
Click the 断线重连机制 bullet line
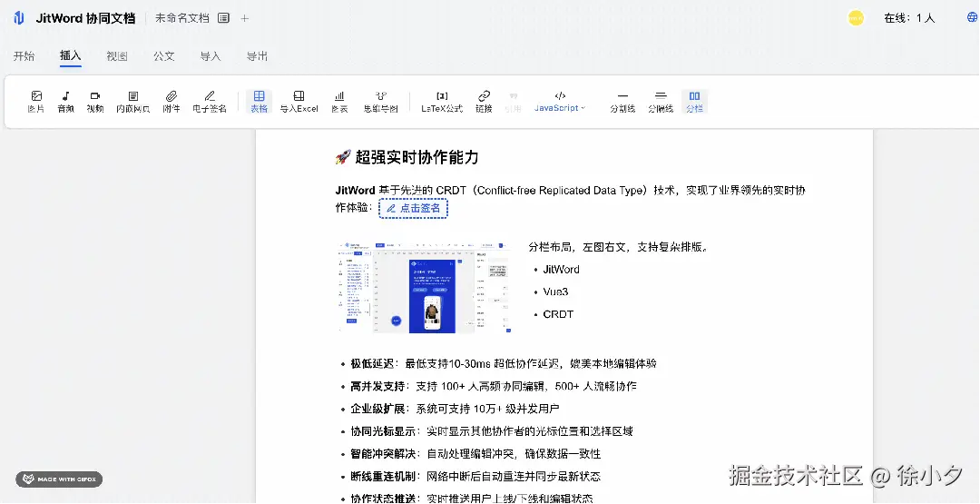475,477
